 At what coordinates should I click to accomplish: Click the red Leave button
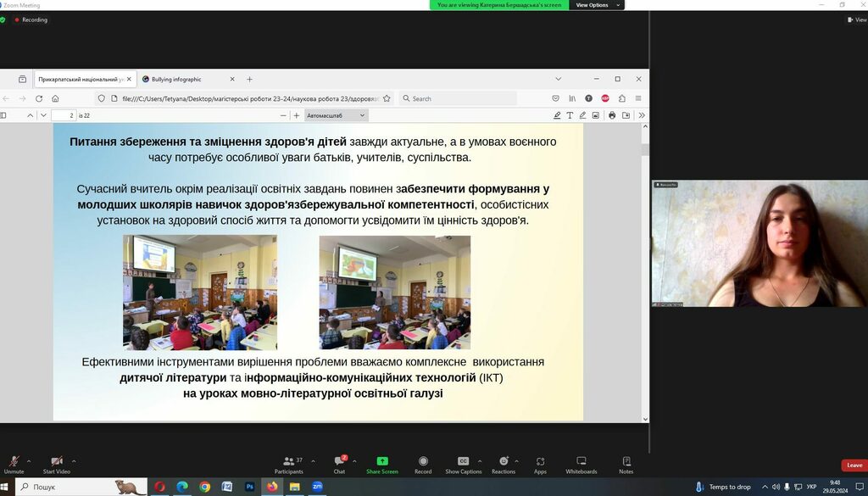(x=854, y=465)
